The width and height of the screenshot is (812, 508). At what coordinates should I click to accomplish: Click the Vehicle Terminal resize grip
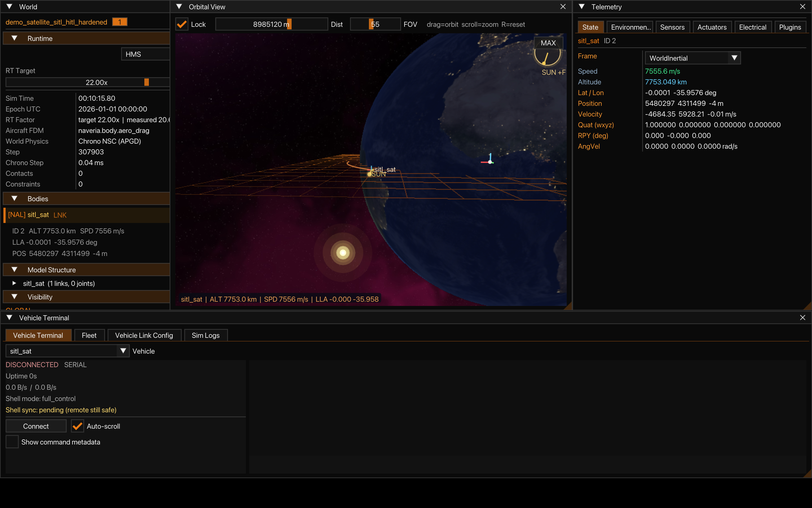point(808,474)
